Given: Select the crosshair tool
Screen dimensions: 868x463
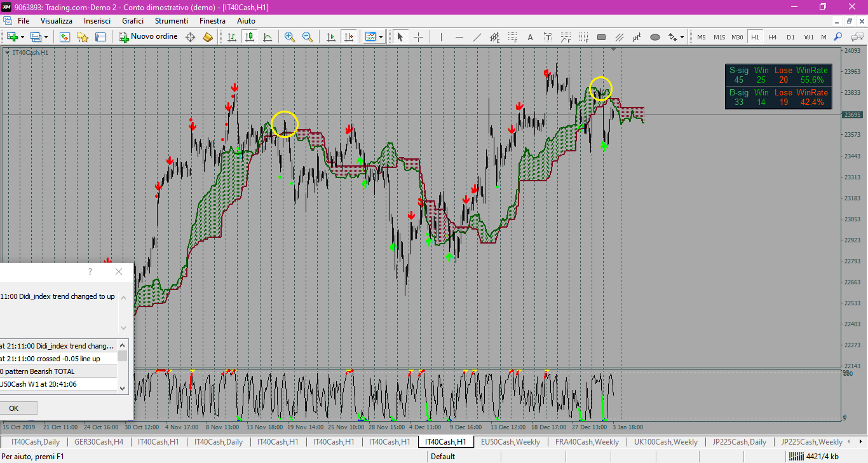Looking at the screenshot, I should click(418, 37).
